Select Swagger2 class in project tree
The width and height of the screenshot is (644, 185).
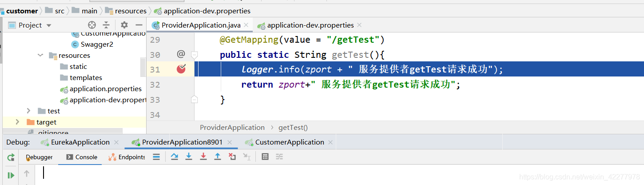click(92, 44)
